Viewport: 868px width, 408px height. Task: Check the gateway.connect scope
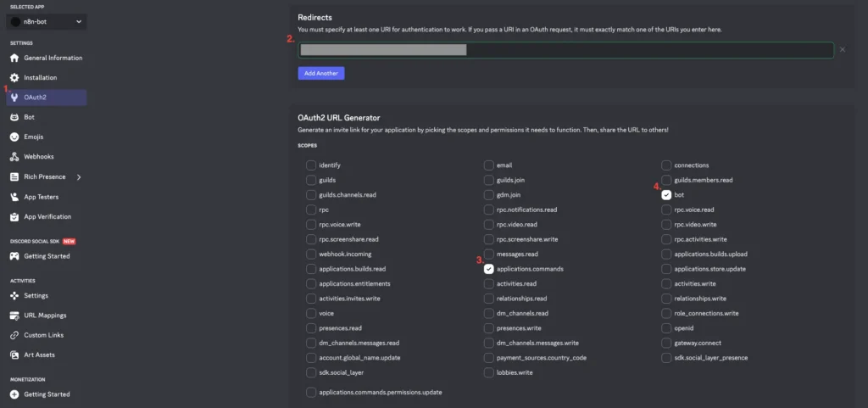[666, 344]
